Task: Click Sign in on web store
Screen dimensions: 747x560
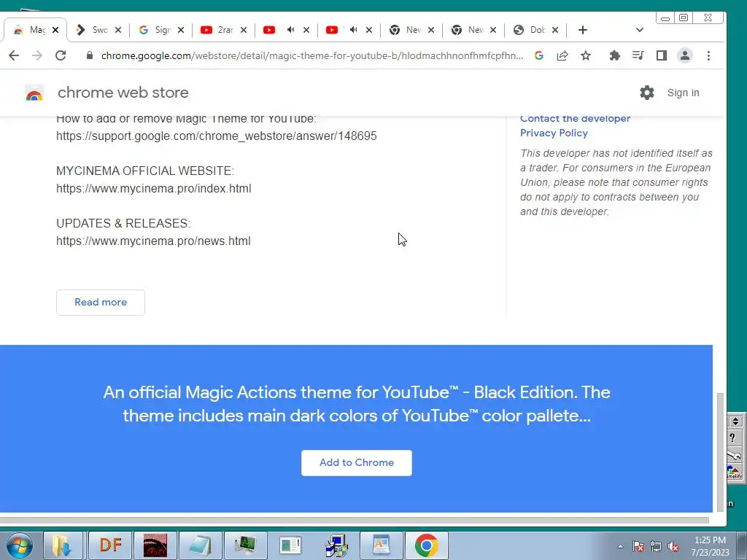Action: tap(683, 93)
